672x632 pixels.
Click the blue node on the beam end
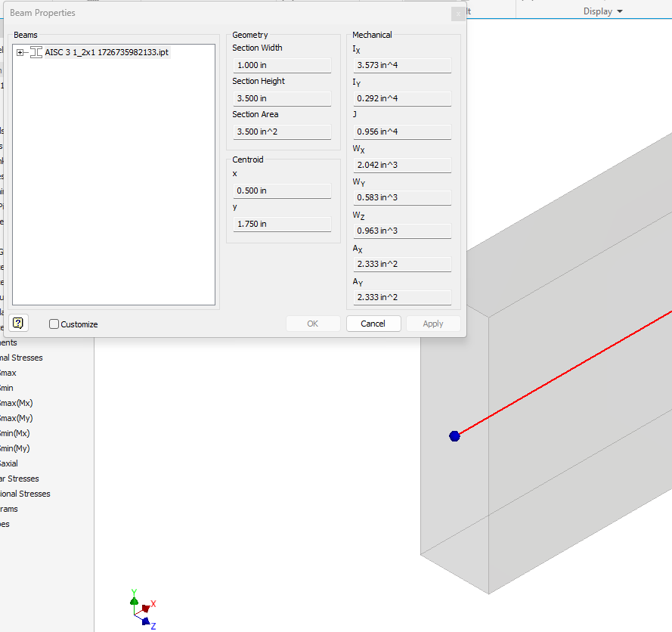[454, 436]
